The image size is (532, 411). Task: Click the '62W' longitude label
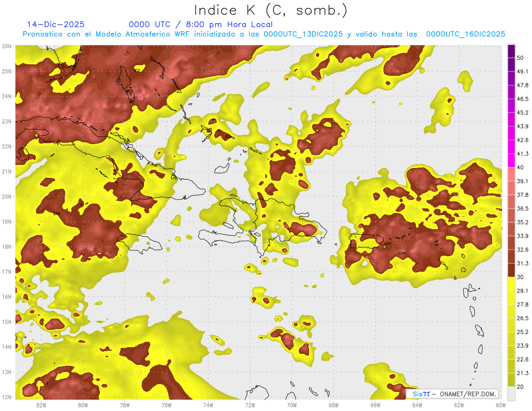(459, 405)
